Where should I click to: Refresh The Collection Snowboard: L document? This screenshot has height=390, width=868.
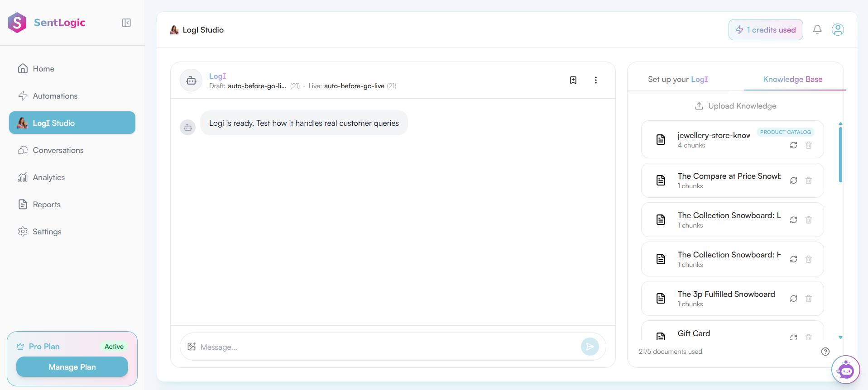pyautogui.click(x=794, y=220)
